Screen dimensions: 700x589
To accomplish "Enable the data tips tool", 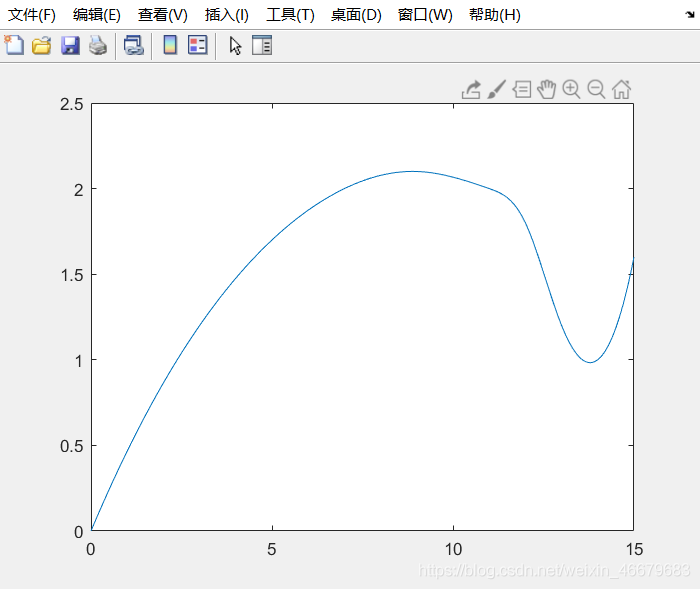I will coord(521,89).
